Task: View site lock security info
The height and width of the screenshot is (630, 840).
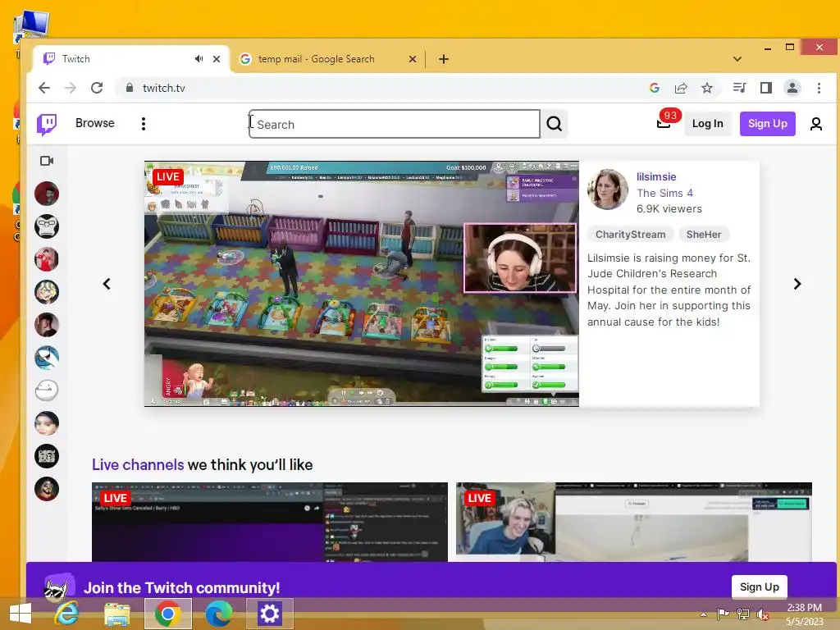Action: click(129, 88)
